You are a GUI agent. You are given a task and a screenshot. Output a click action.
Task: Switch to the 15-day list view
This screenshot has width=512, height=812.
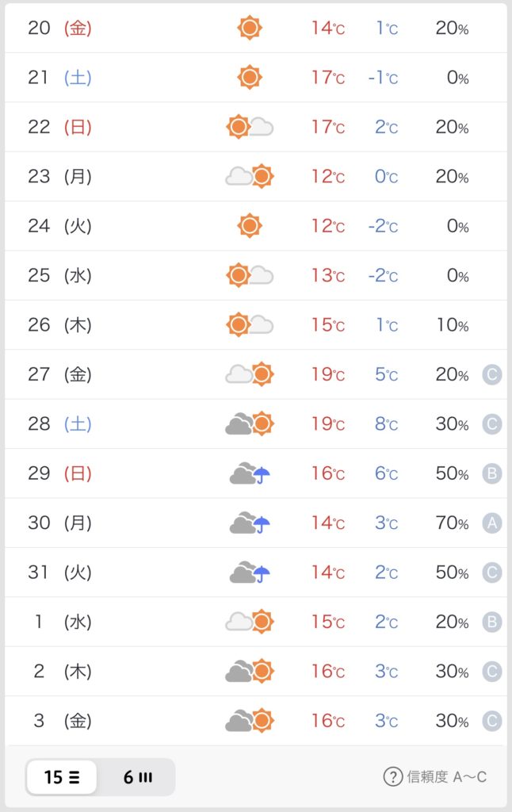tap(62, 777)
